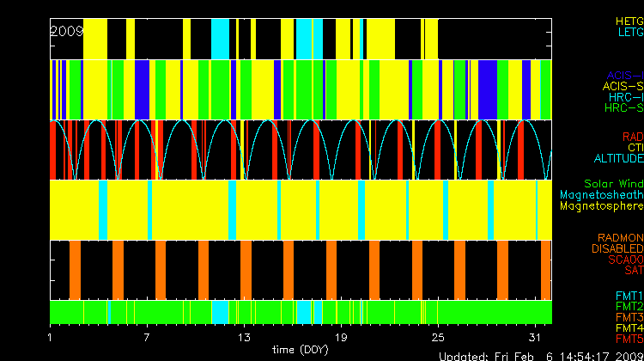
Task: Click the Updated timestamp text
Action: tap(541, 356)
